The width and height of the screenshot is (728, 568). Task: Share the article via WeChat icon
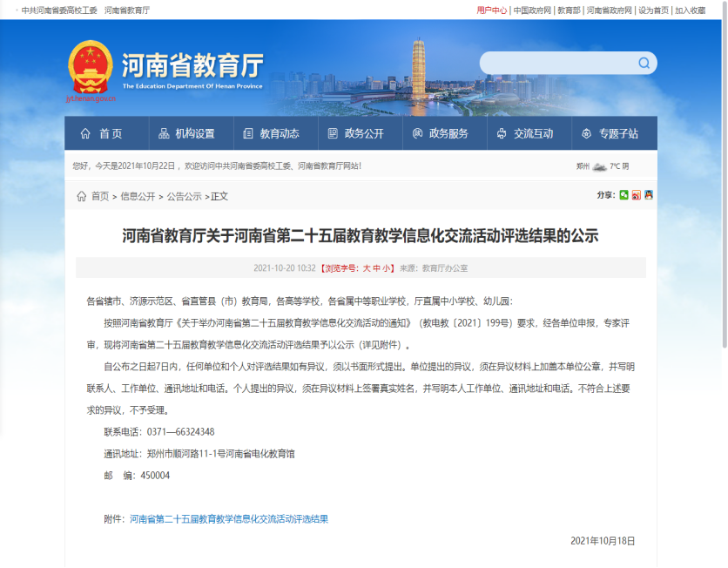tap(624, 195)
